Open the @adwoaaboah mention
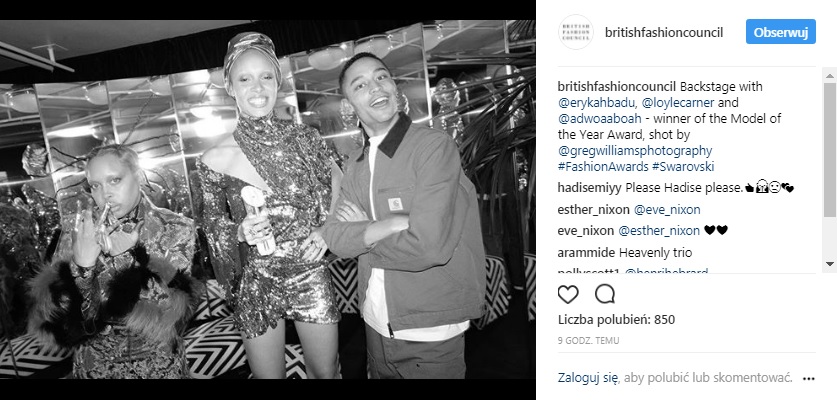Image resolution: width=837 pixels, height=400 pixels. (x=594, y=119)
